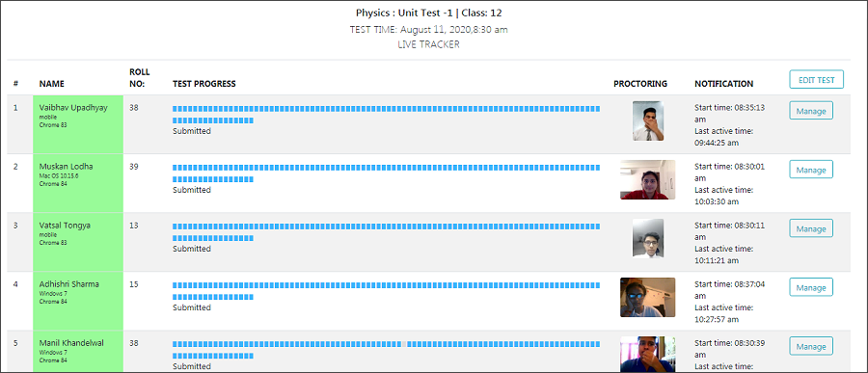
Task: Open Manage for Vaibhav Upadhyay
Action: click(811, 111)
